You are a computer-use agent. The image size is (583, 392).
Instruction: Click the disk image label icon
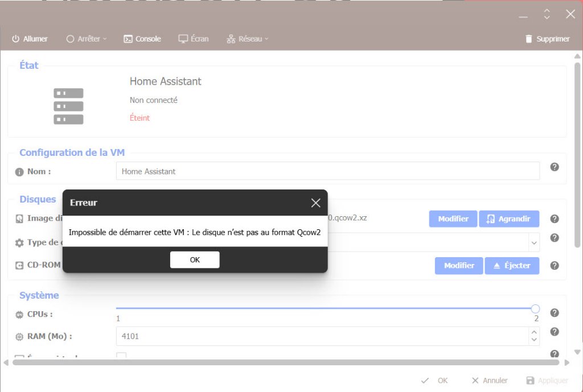(19, 219)
